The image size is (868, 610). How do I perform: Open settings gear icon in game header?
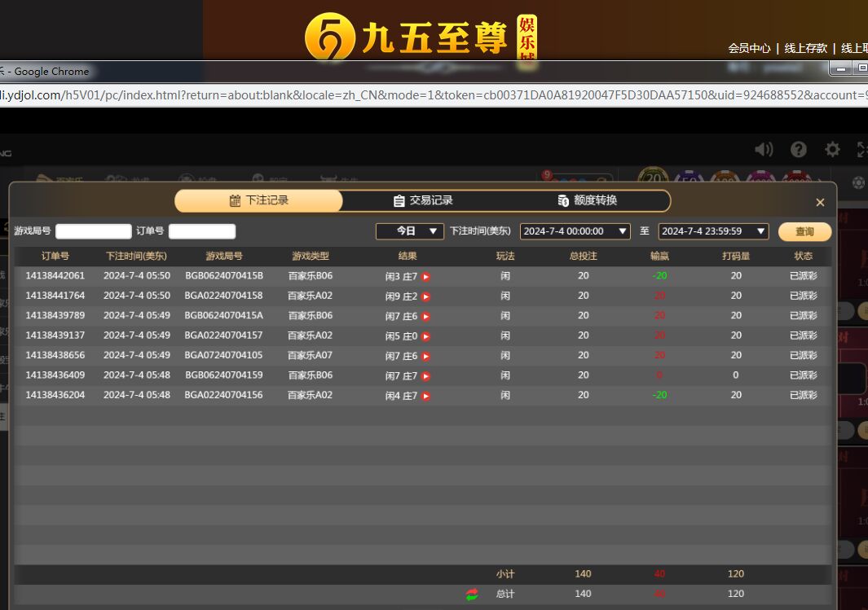pyautogui.click(x=832, y=149)
